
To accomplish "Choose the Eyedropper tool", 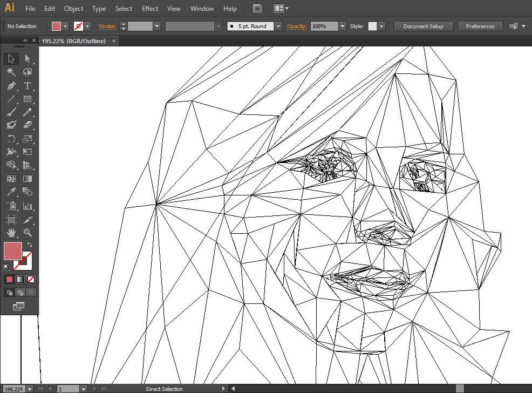I will coord(11,192).
